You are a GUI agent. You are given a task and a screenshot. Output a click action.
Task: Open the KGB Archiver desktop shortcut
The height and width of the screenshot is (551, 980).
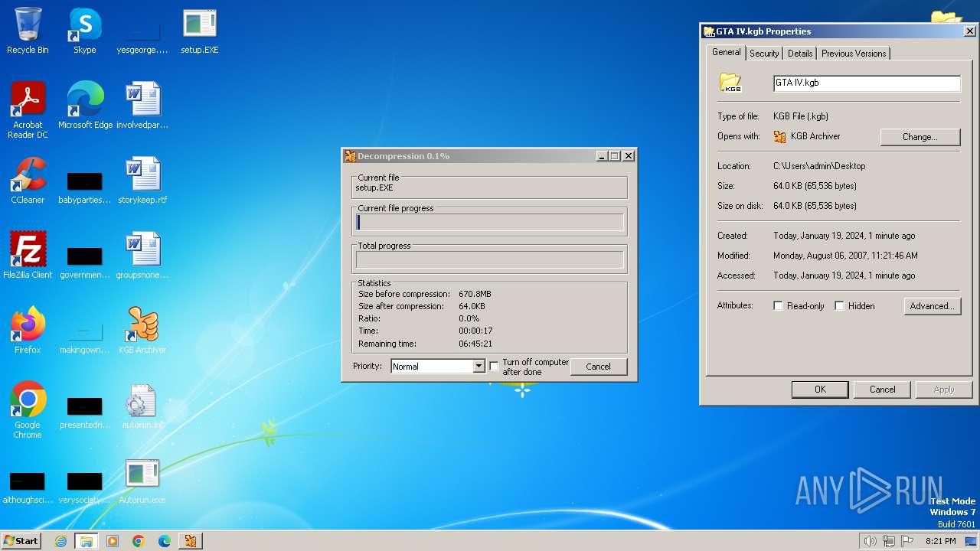point(142,331)
